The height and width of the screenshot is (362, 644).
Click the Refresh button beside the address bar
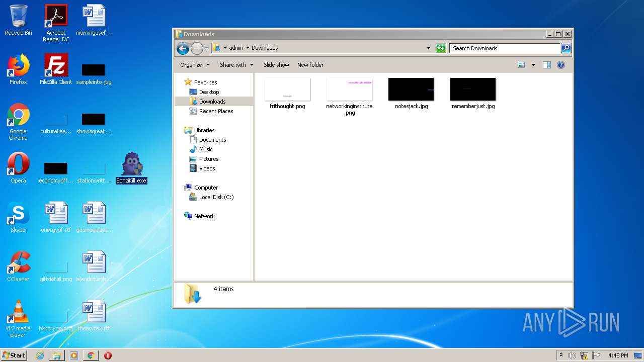tap(441, 48)
